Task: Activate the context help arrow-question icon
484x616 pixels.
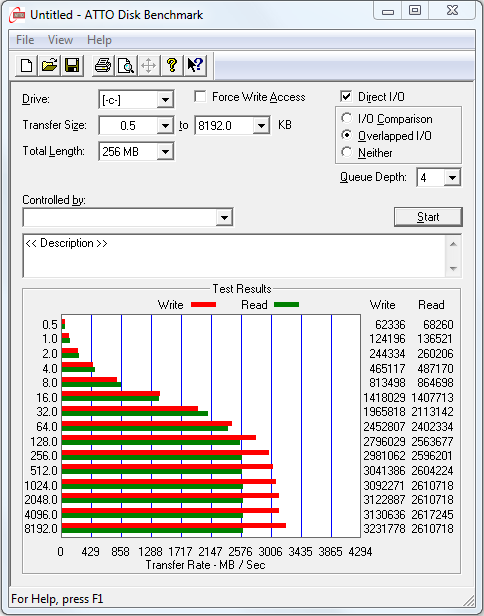Action: point(194,65)
